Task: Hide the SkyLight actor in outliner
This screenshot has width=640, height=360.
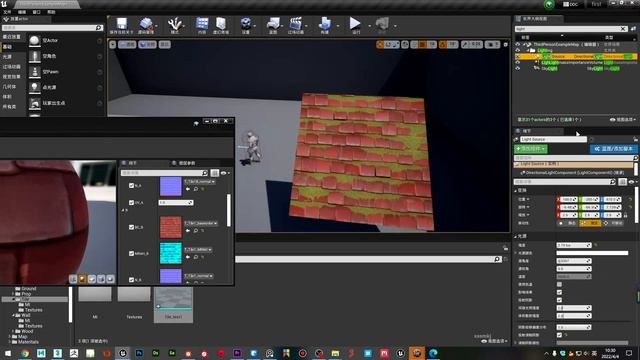Action: coord(518,69)
